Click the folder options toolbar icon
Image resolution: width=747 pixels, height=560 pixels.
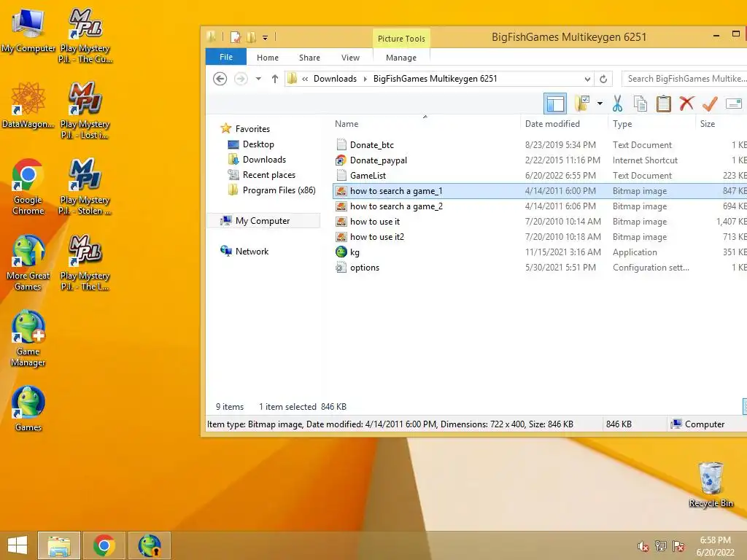(x=581, y=104)
